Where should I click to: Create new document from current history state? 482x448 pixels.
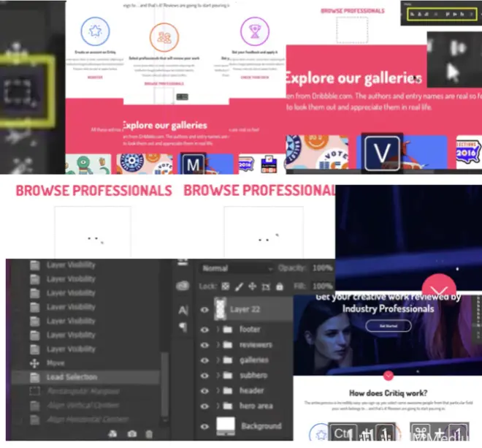[x=112, y=433]
